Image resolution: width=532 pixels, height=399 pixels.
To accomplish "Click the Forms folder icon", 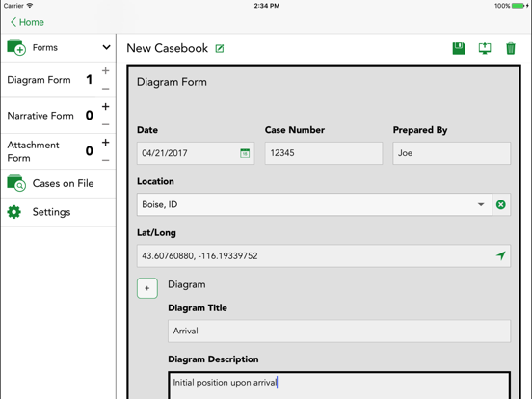I will (16, 47).
